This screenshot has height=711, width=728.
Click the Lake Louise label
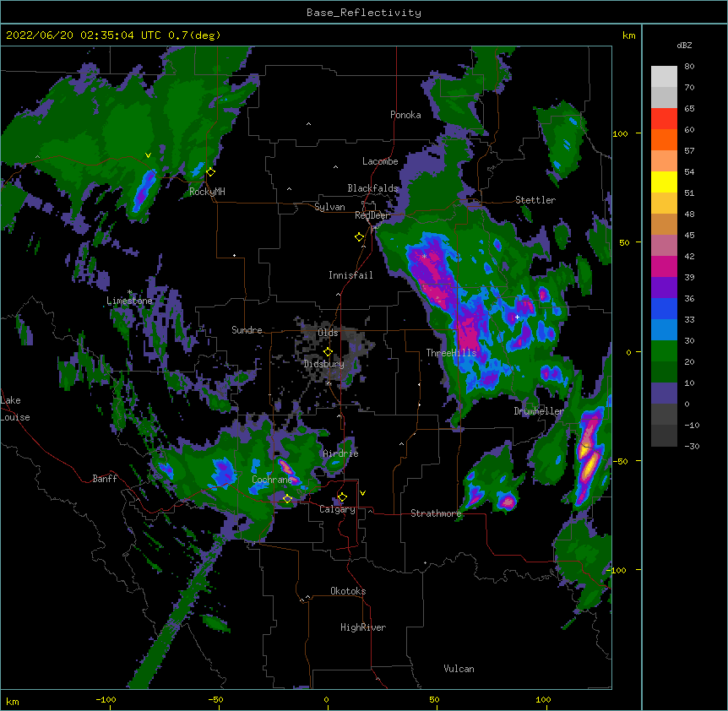tap(15, 409)
